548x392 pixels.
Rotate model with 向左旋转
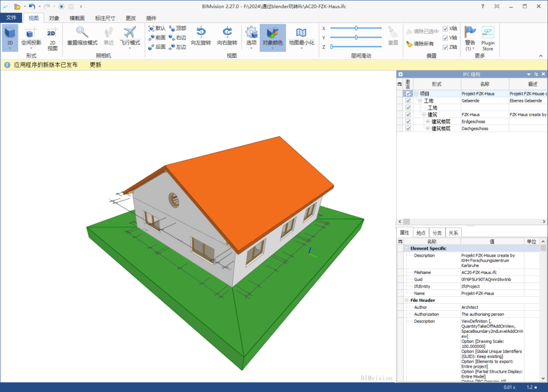click(x=201, y=37)
